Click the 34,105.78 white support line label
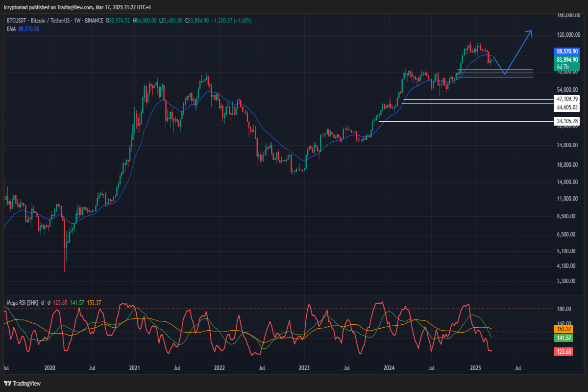 567,121
